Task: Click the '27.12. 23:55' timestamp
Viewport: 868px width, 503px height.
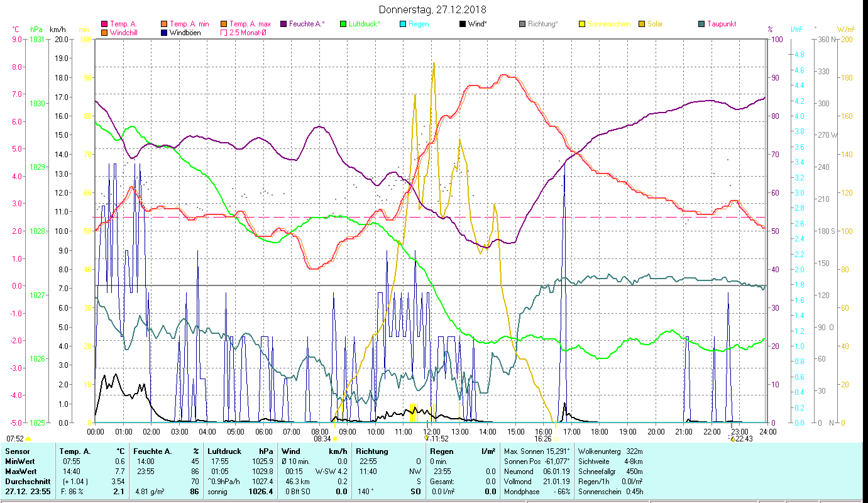Action: tap(28, 492)
